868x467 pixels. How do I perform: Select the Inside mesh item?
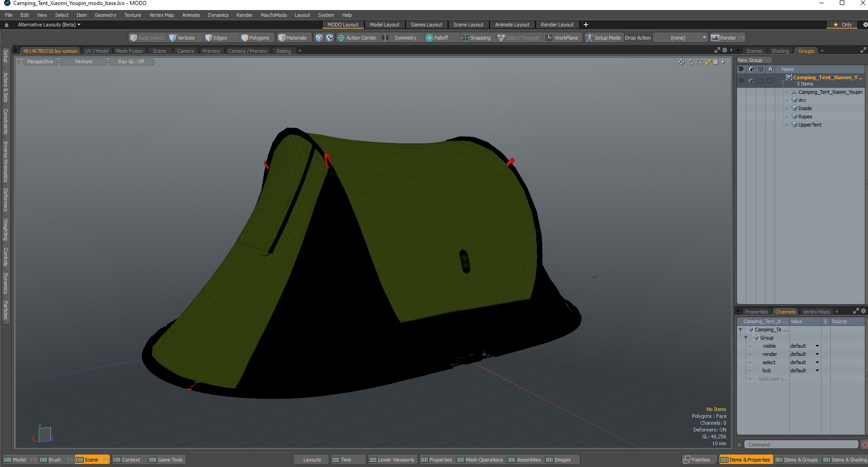coord(805,108)
